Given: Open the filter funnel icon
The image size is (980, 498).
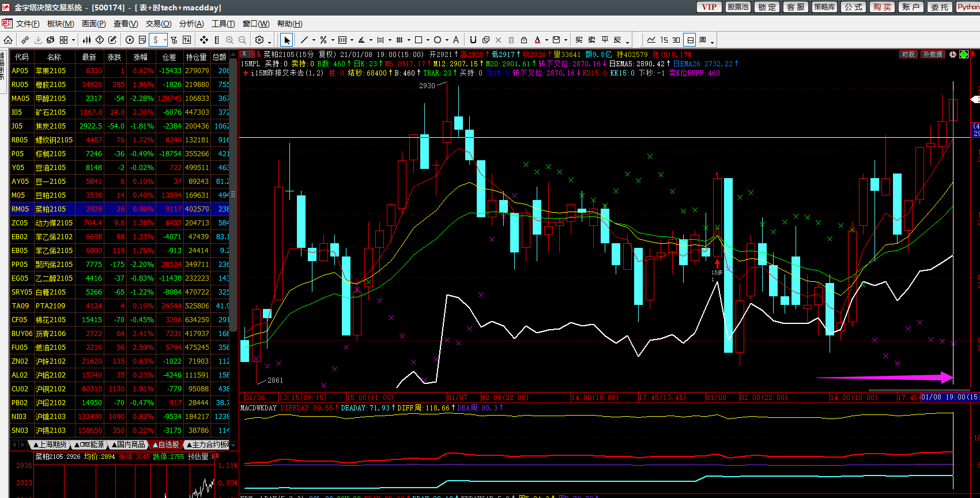Looking at the screenshot, I should click(x=174, y=40).
